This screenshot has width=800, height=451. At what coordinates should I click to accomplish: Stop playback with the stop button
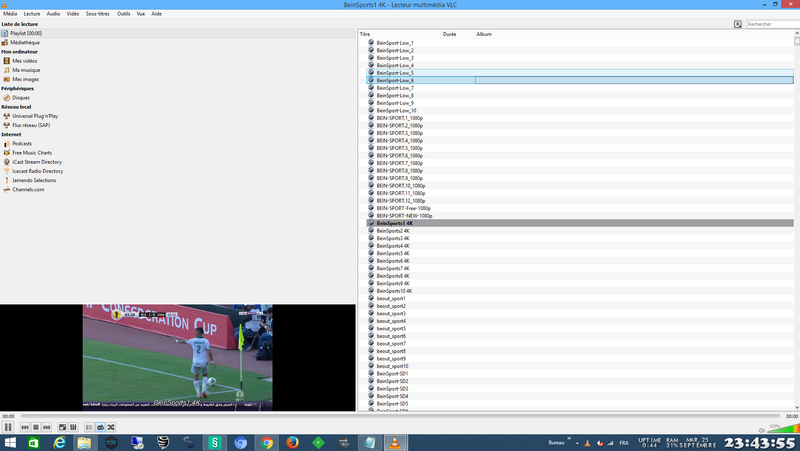36,427
